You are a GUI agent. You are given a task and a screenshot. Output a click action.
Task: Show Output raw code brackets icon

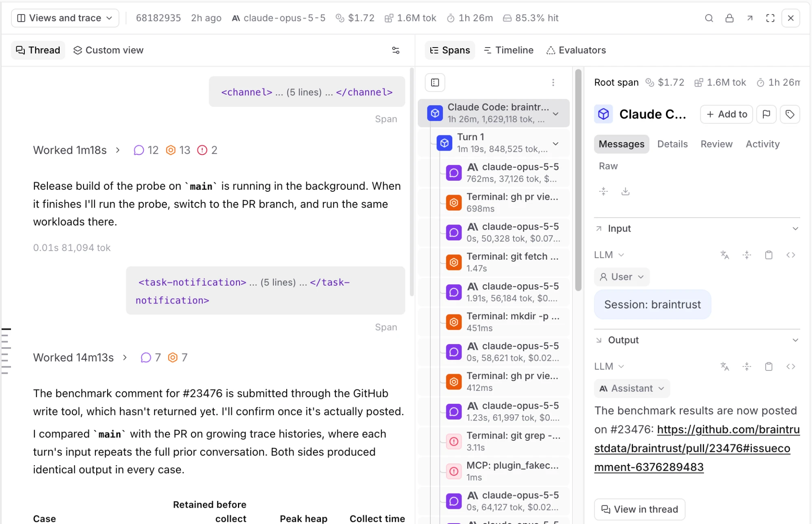tap(790, 367)
